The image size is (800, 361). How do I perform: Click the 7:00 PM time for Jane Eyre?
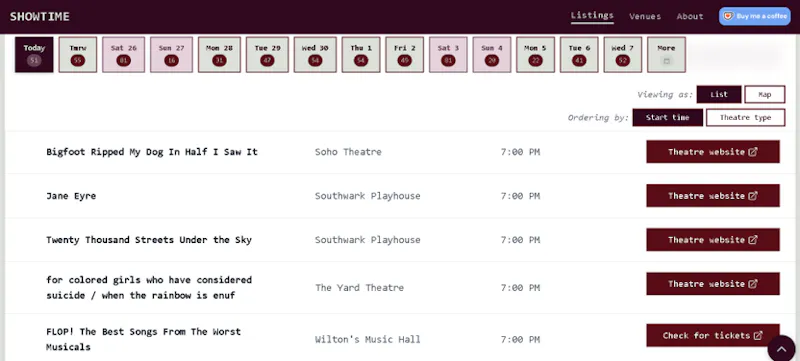point(520,196)
